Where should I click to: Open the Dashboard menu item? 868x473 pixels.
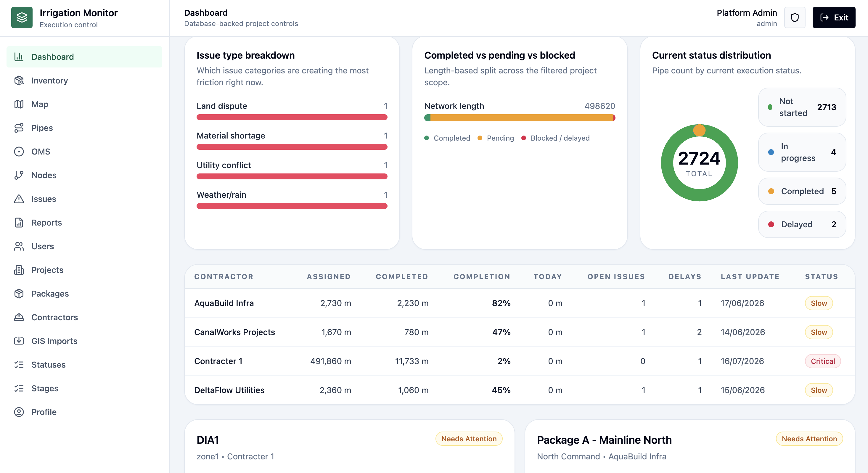coord(84,57)
